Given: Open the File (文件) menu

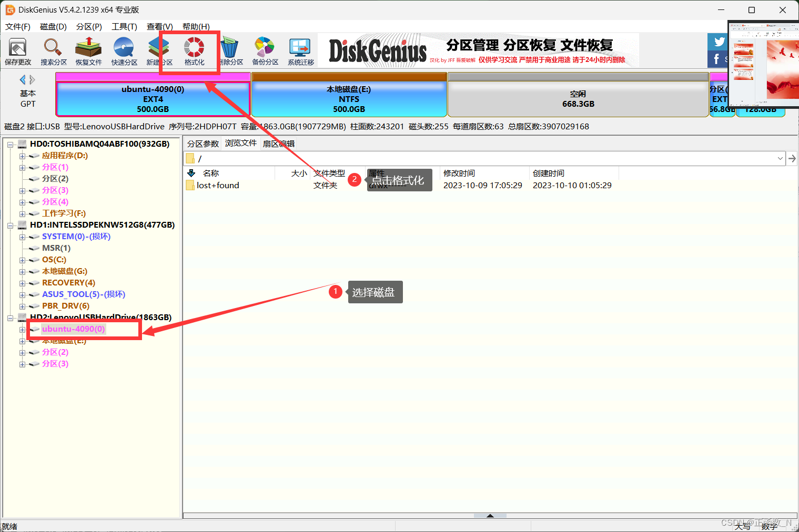Looking at the screenshot, I should tap(18, 26).
